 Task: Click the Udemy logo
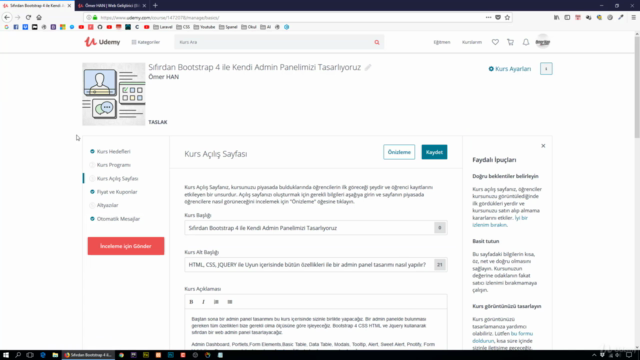click(102, 42)
